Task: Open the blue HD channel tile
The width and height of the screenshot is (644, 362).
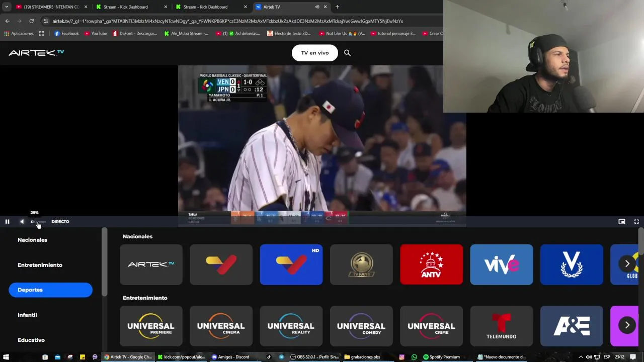Action: (291, 264)
